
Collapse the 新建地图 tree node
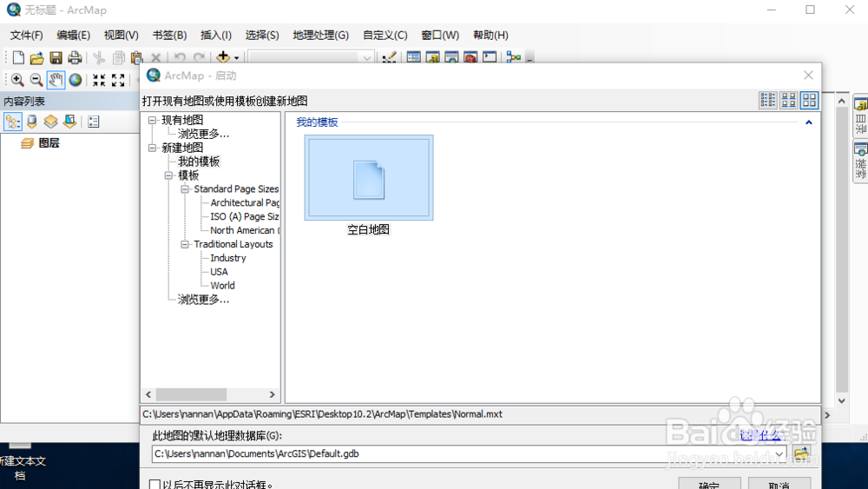[152, 148]
